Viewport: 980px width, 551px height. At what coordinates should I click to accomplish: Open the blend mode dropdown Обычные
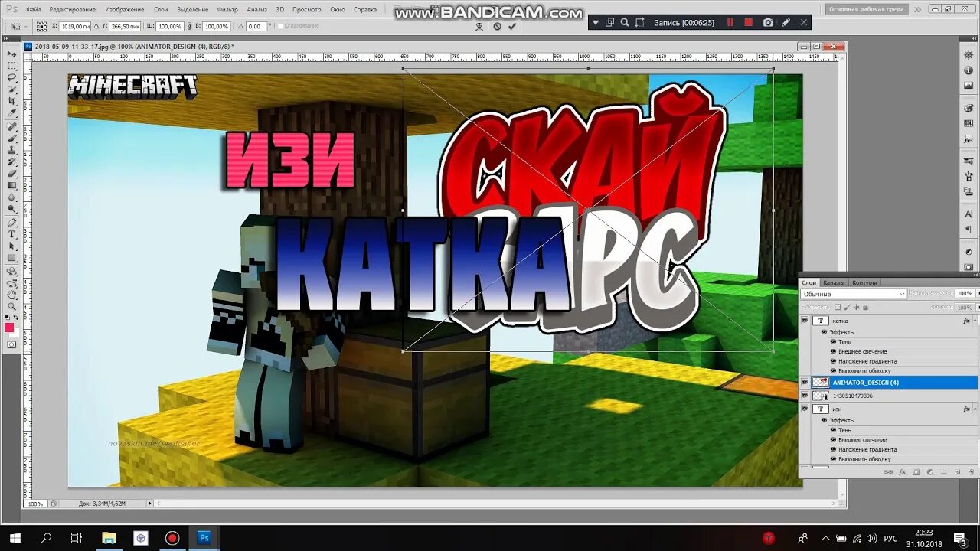[x=853, y=294]
